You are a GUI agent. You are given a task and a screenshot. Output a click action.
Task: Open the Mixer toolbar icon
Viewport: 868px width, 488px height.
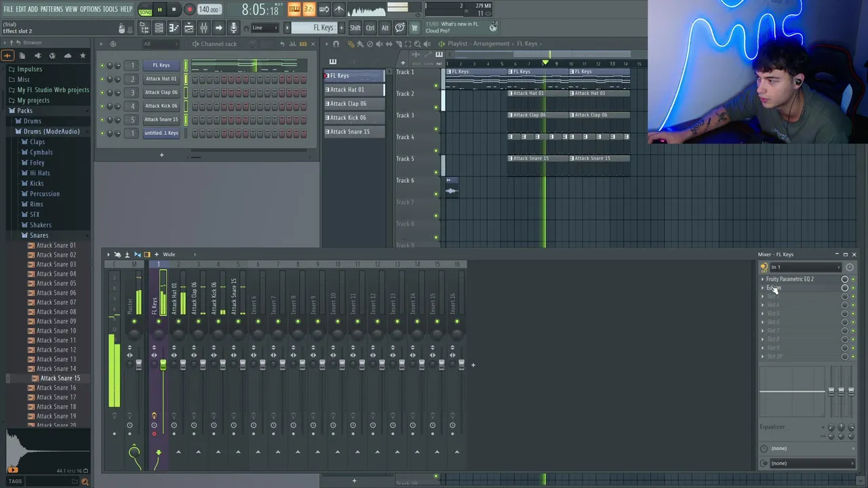pyautogui.click(x=203, y=28)
